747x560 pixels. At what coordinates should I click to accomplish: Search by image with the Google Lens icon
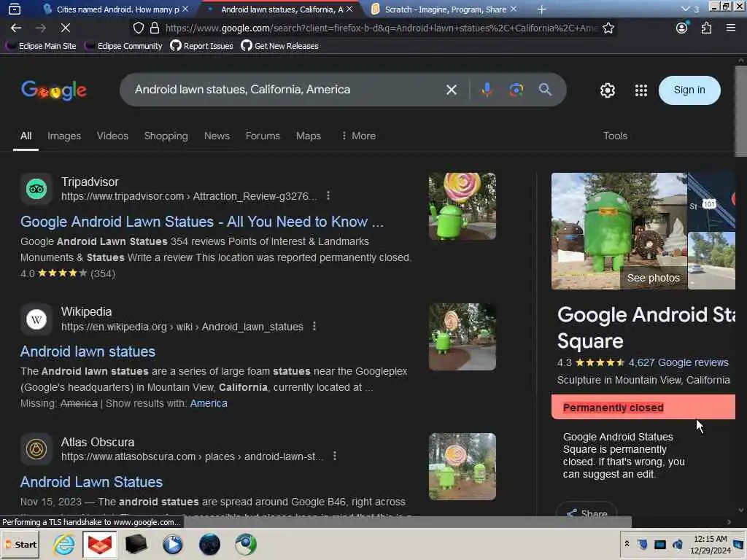point(516,90)
